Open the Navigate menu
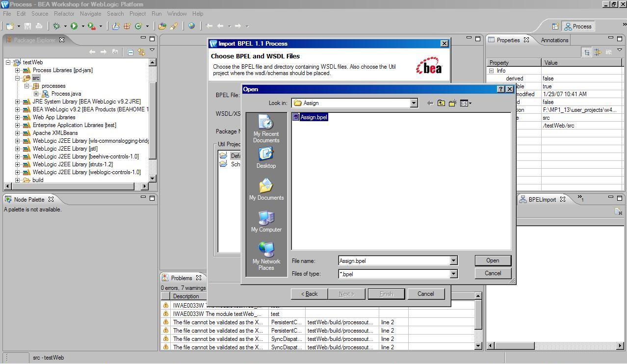Viewport: 627px width, 364px height. (90, 14)
